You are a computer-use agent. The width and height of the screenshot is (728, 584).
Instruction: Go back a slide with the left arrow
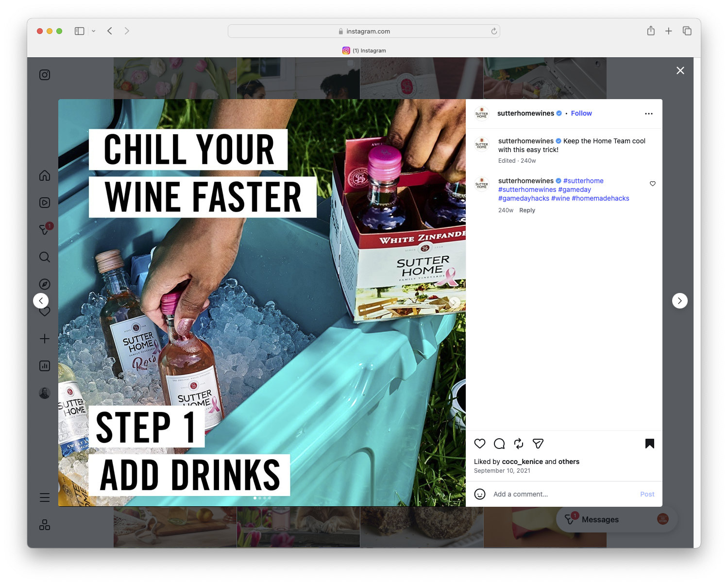point(41,300)
